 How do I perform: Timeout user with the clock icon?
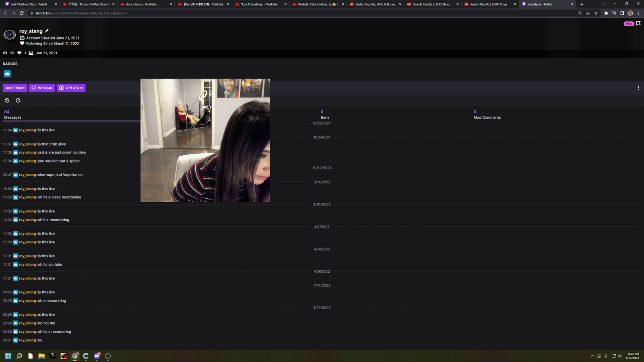(18, 100)
